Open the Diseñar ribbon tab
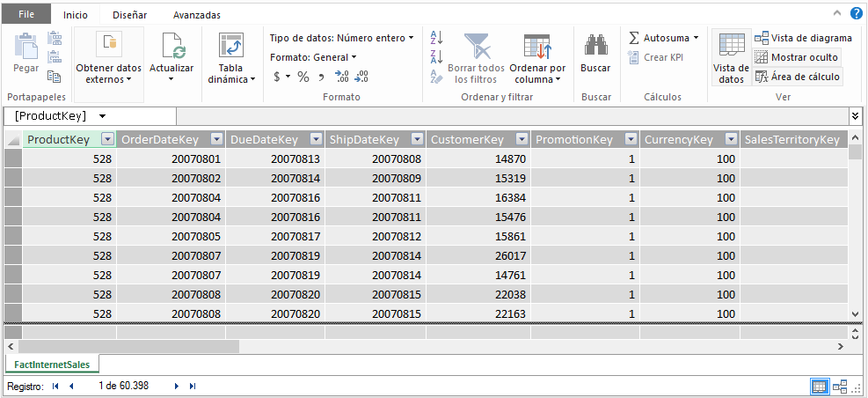 (x=129, y=15)
